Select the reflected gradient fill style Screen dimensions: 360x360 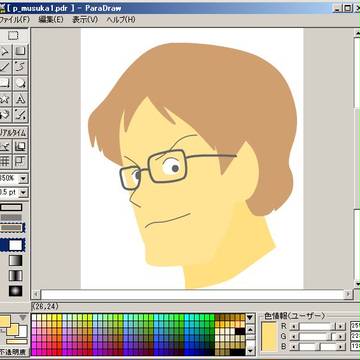[x=15, y=275]
